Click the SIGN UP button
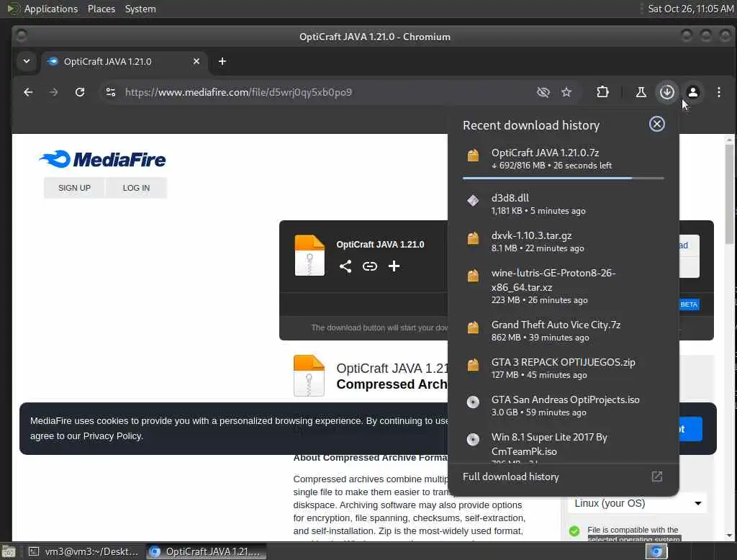Viewport: 737px width, 560px height. pyautogui.click(x=74, y=188)
